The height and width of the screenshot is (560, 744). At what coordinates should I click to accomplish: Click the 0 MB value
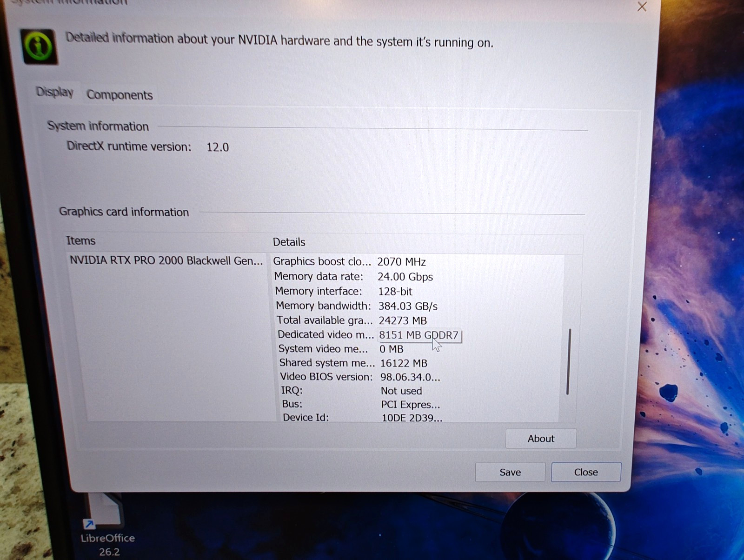click(x=392, y=349)
